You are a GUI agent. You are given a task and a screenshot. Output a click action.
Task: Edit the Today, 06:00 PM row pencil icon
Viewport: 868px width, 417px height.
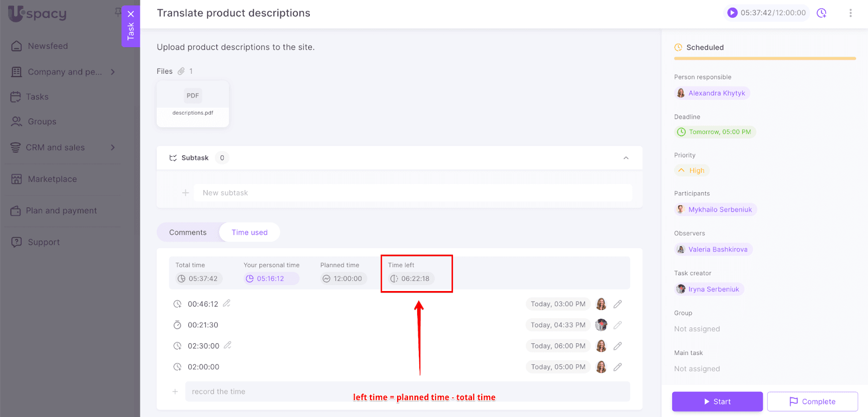[x=617, y=346]
